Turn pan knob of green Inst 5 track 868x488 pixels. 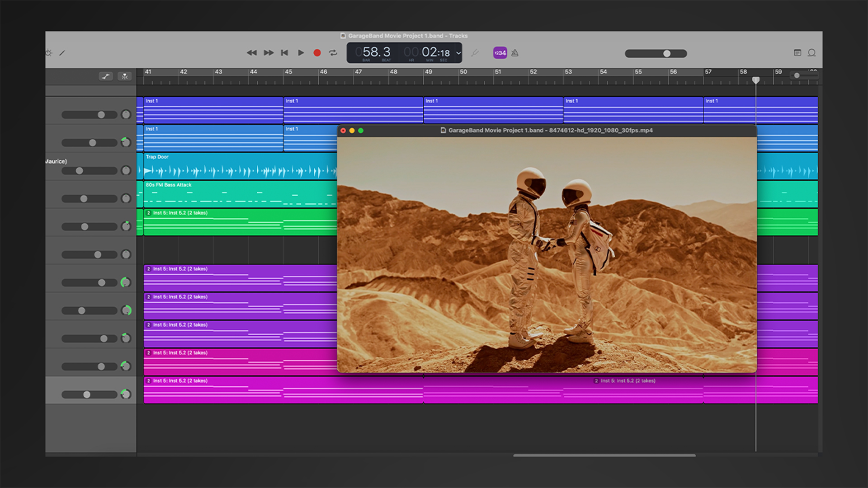click(126, 226)
